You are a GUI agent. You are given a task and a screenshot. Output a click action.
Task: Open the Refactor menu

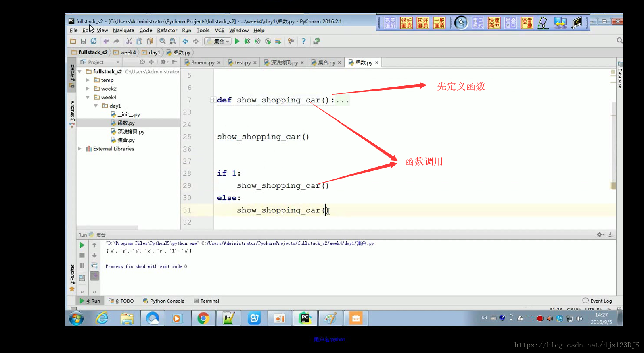point(167,30)
